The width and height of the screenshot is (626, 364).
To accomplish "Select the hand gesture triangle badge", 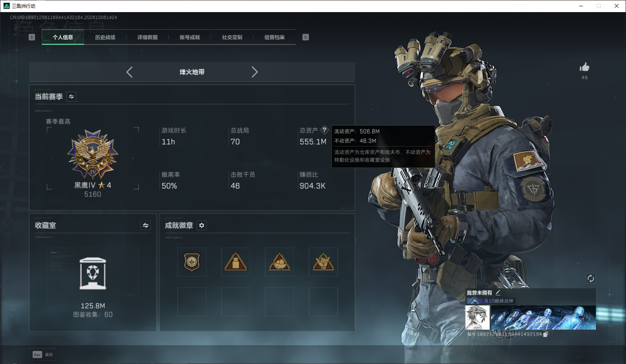I will pyautogui.click(x=323, y=262).
